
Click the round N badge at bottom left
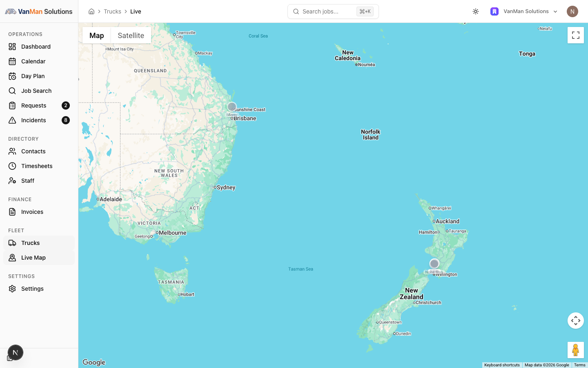(16, 352)
